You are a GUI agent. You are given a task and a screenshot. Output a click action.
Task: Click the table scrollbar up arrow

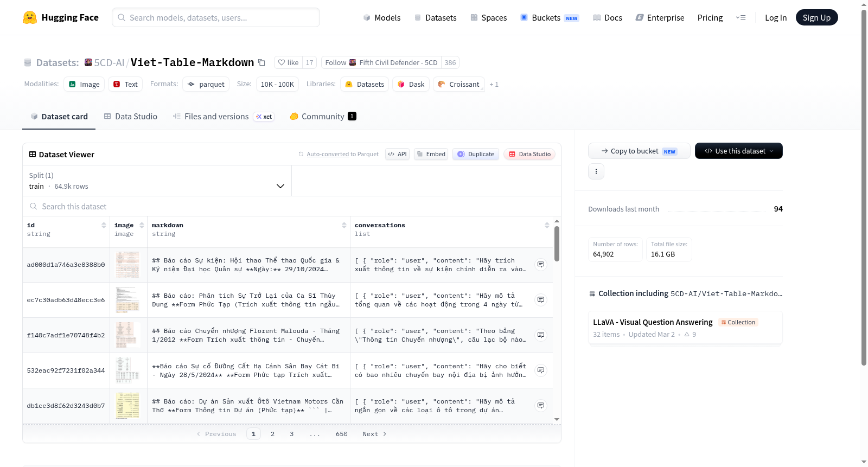(x=557, y=221)
